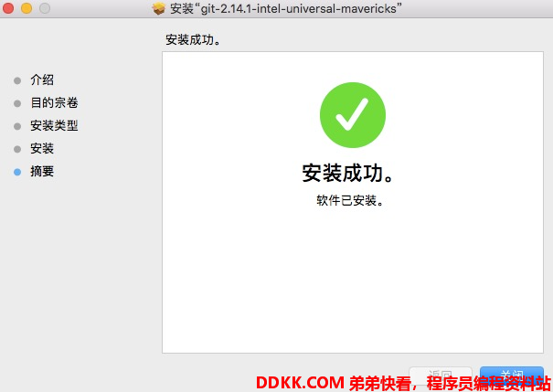Click the bullet beside 安装 step
This screenshot has height=392, width=553.
pos(17,149)
